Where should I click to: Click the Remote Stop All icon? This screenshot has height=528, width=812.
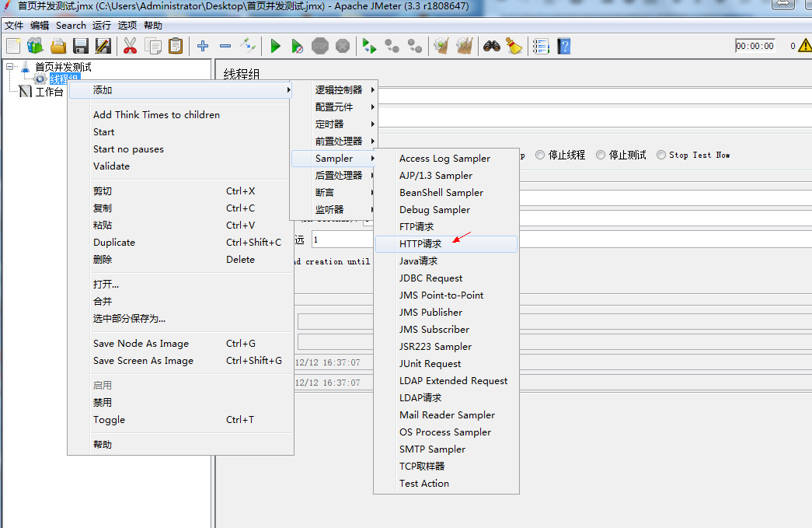coord(392,46)
